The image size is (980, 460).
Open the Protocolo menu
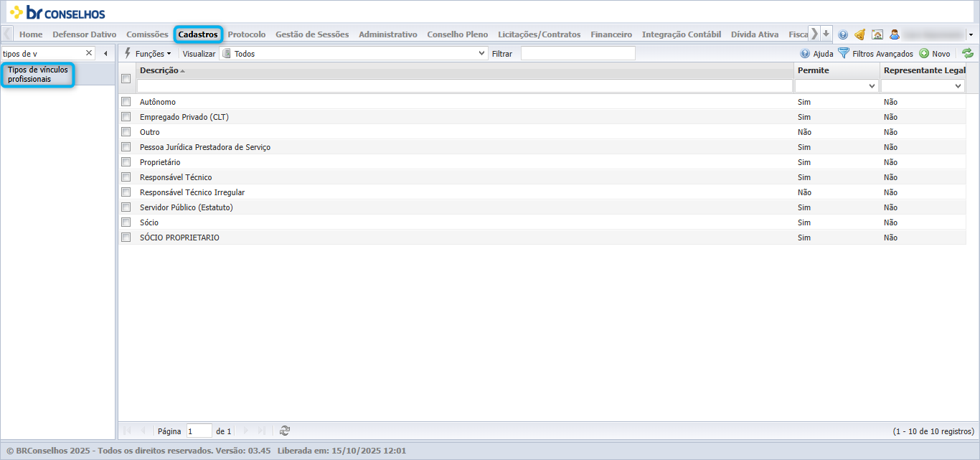[247, 34]
